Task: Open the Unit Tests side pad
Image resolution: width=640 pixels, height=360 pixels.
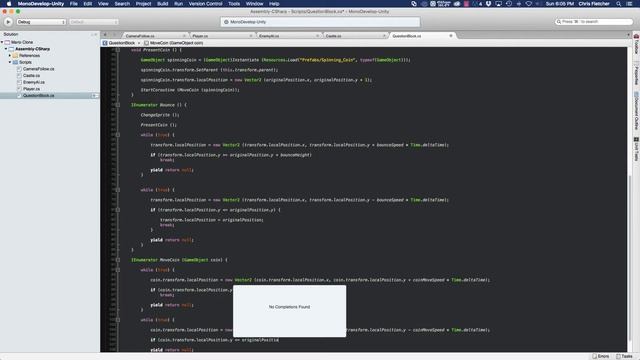Action: [x=636, y=149]
